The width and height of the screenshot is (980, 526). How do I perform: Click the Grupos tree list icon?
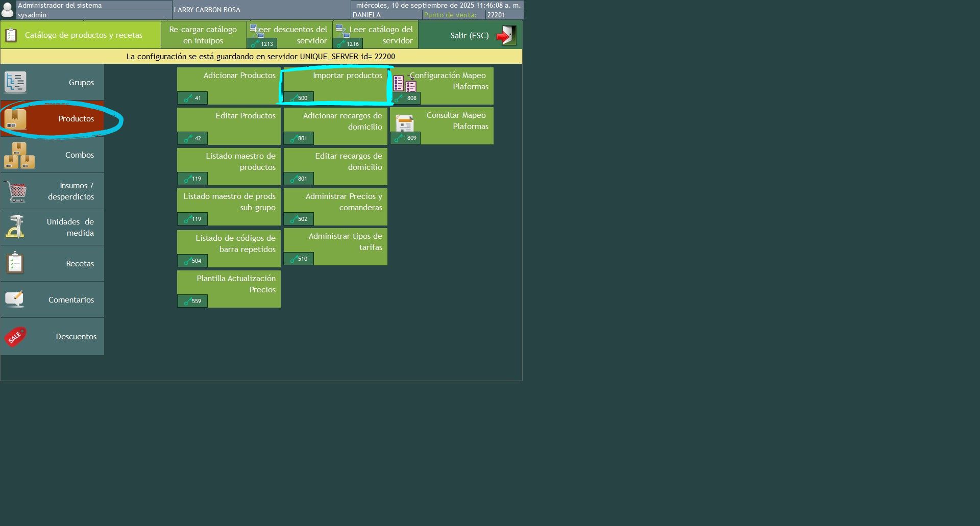point(15,82)
